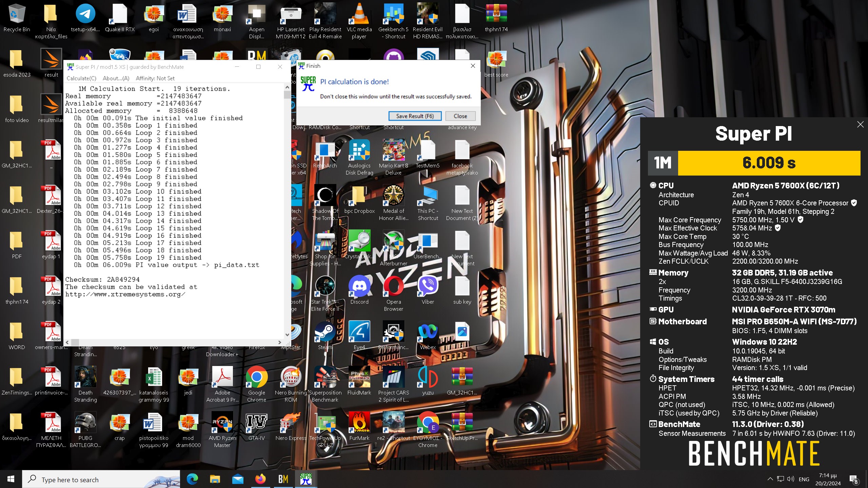Select Auslogics Disk Defrag icon
The image size is (868, 488).
[359, 158]
